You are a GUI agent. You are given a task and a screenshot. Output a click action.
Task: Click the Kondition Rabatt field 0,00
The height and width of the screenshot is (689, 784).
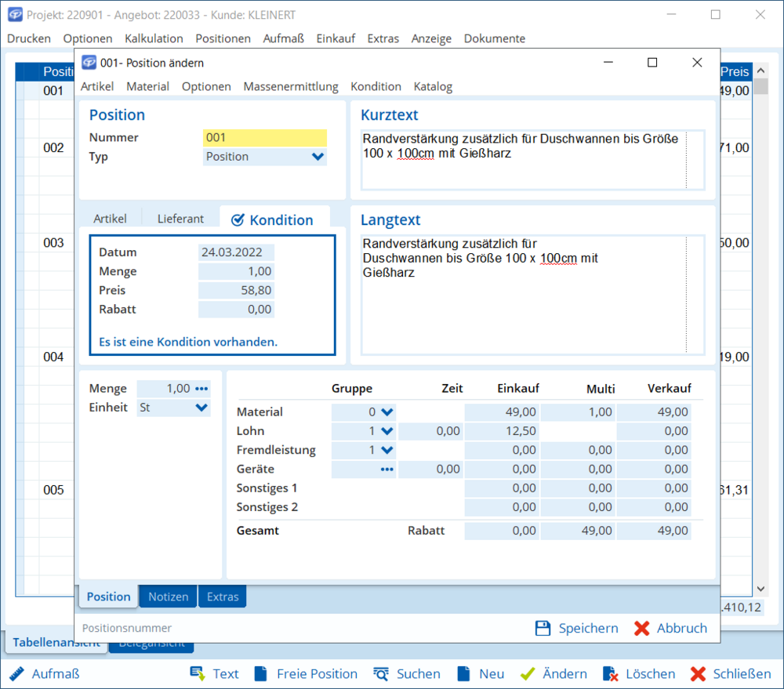[x=236, y=310]
